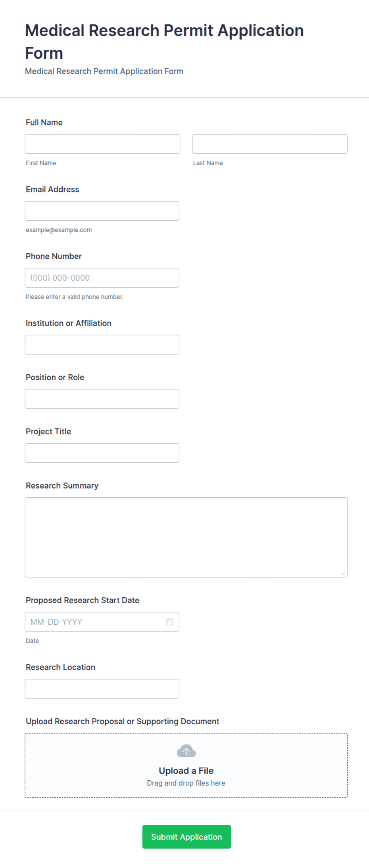Image resolution: width=369 pixels, height=868 pixels.
Task: Click the Research Summary textarea resize handle
Action: tap(343, 573)
